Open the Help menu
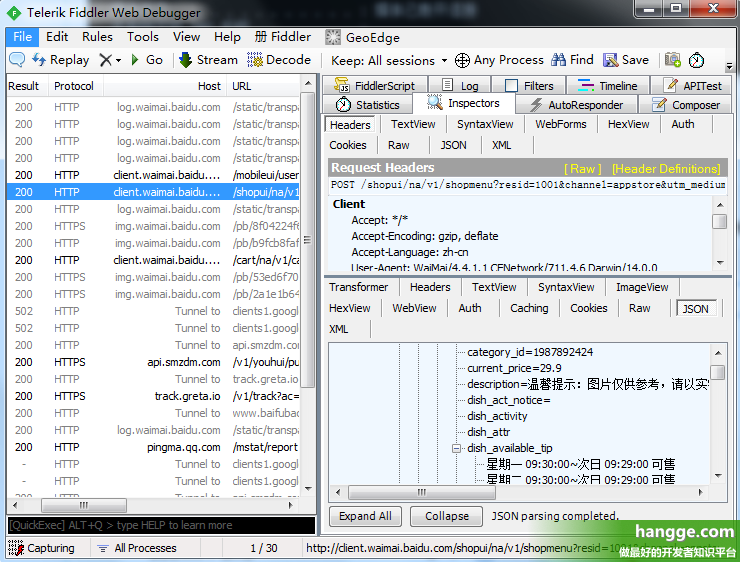The width and height of the screenshot is (740, 562). pos(227,37)
